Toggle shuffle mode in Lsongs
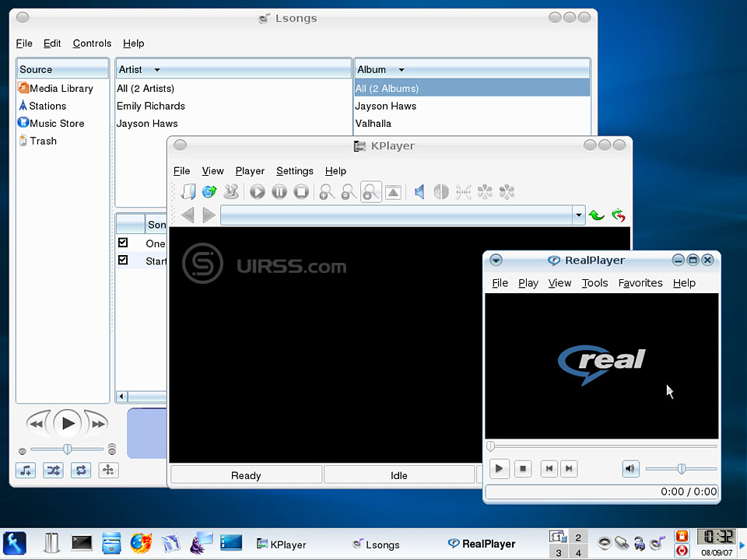The width and height of the screenshot is (747, 560). tap(53, 470)
